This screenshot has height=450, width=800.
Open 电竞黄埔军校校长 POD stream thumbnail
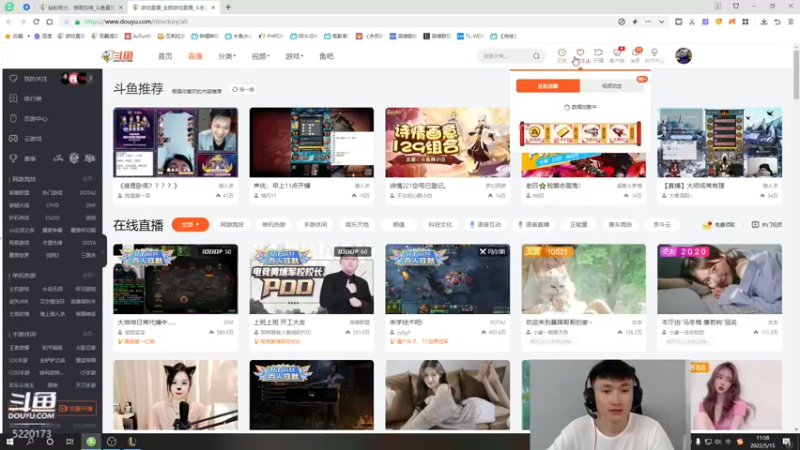pos(311,279)
